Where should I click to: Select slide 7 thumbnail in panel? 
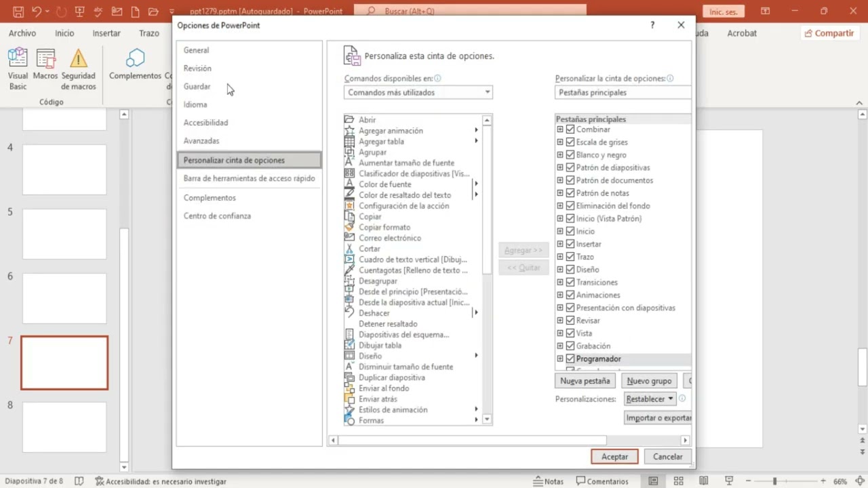(64, 363)
